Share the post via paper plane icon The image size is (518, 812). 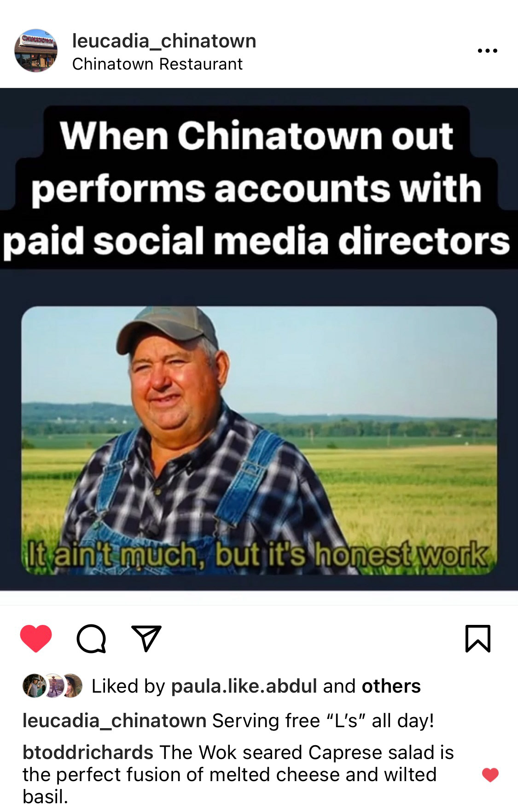146,638
